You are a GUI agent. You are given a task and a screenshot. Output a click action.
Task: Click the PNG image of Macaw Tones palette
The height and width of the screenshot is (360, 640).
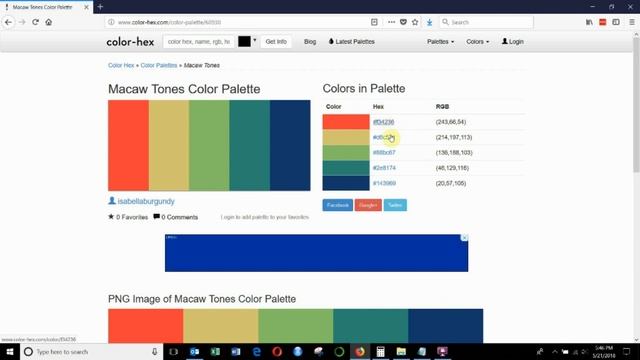[296, 326]
